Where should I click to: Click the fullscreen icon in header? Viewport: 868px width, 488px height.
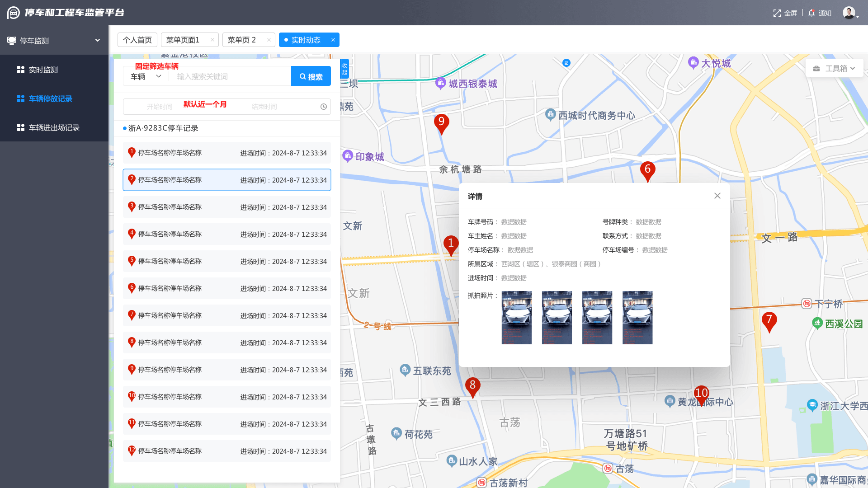tap(777, 13)
